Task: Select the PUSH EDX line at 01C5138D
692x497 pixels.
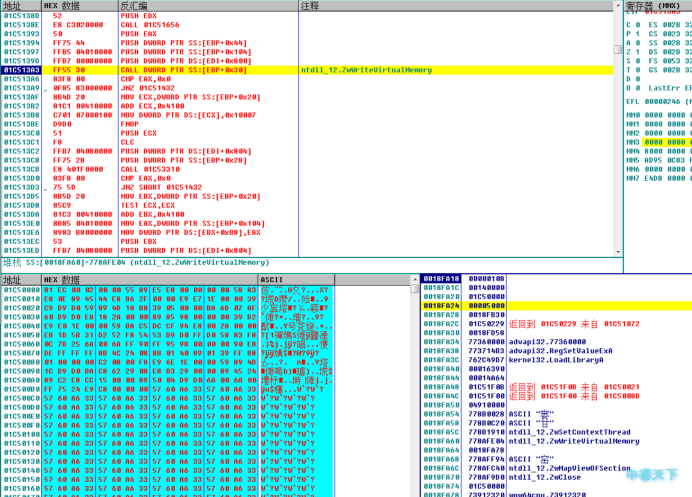Action: click(139, 16)
